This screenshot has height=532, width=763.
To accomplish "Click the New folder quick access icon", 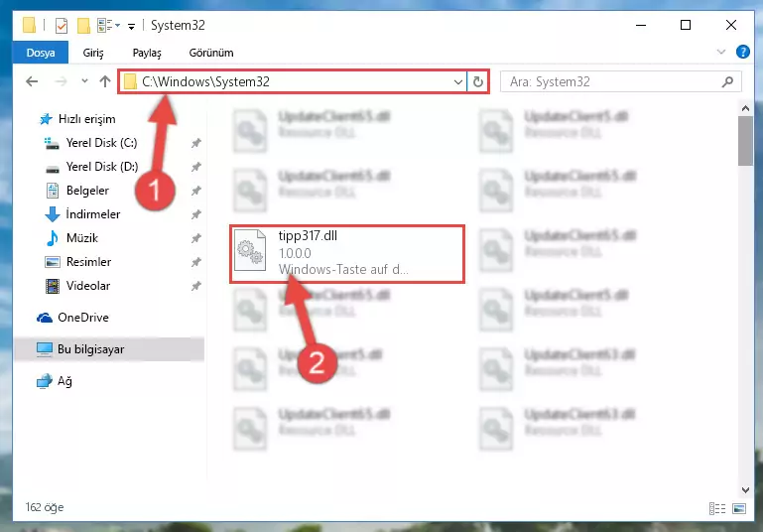I will point(83,26).
